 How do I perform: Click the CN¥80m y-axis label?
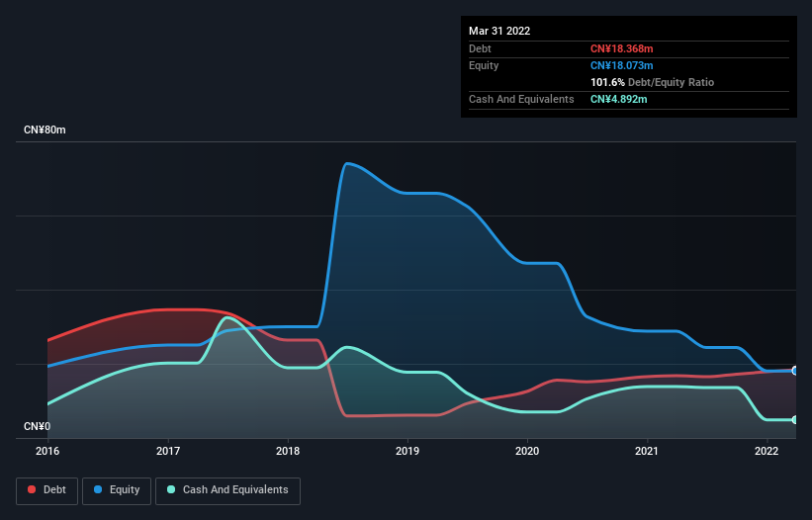(x=45, y=130)
